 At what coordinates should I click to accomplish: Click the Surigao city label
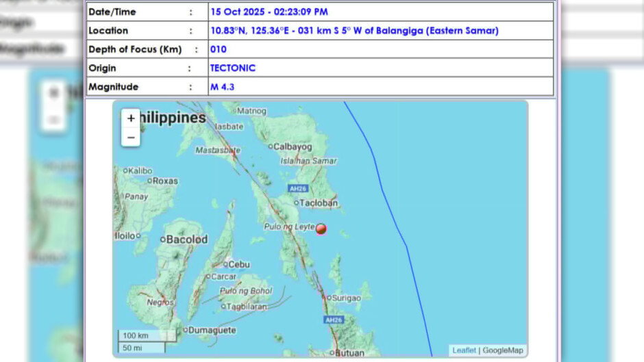[x=347, y=298]
